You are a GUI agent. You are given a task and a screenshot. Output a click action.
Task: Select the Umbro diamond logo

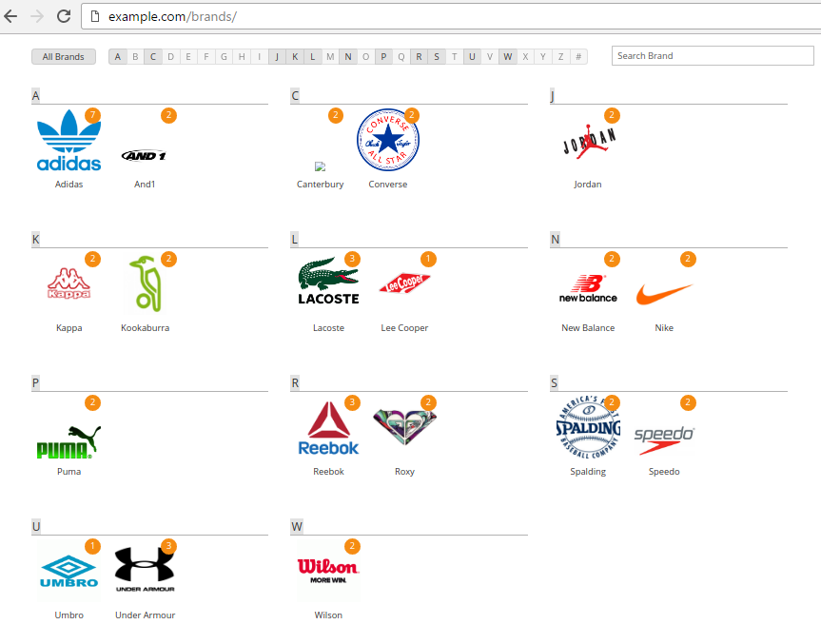click(x=68, y=571)
